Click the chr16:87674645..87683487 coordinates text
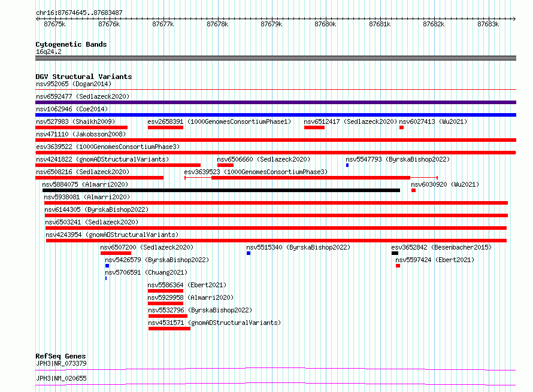The width and height of the screenshot is (533, 392). (x=79, y=13)
